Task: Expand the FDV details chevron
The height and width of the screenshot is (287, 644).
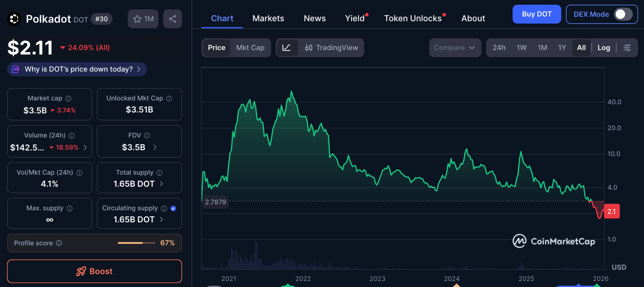Action: tap(155, 147)
